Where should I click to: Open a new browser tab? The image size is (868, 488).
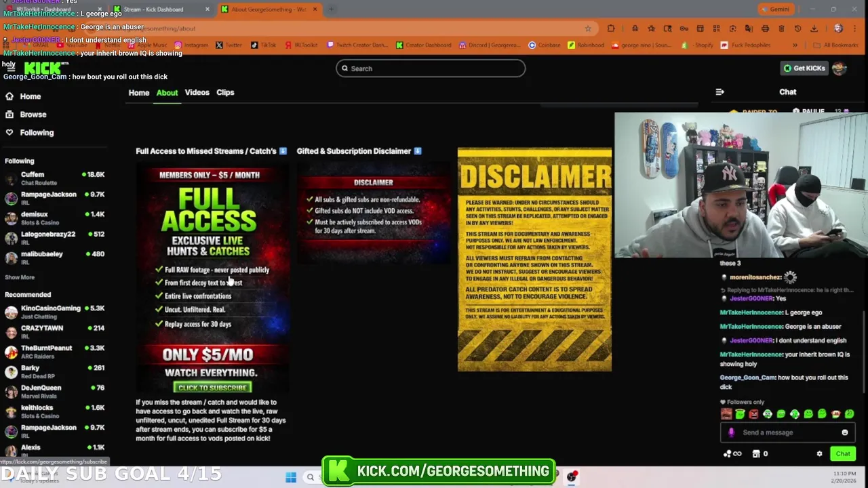coord(331,9)
